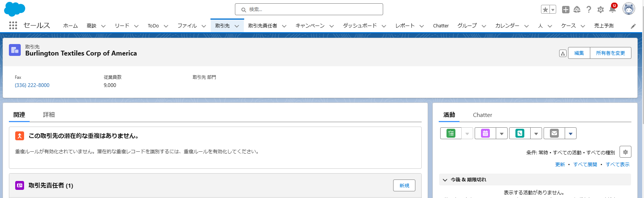The height and width of the screenshot is (198, 644).
Task: Switch to the 詳細 tab
Action: coord(49,115)
